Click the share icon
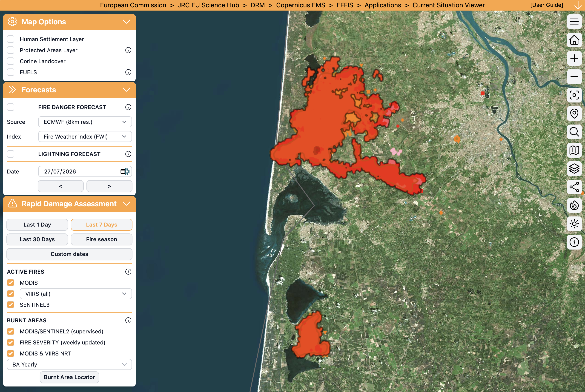 [x=574, y=187]
